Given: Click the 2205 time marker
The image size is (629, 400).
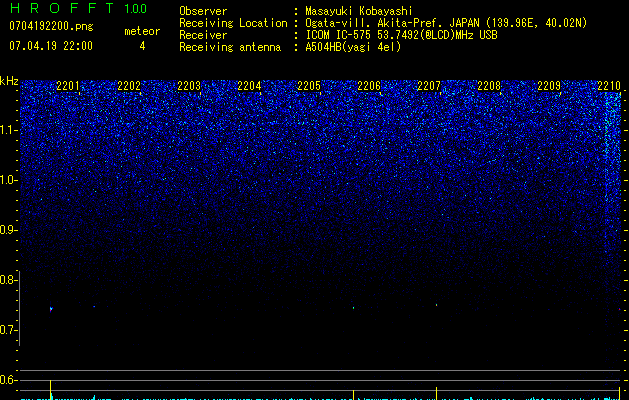Looking at the screenshot, I should click(309, 85).
